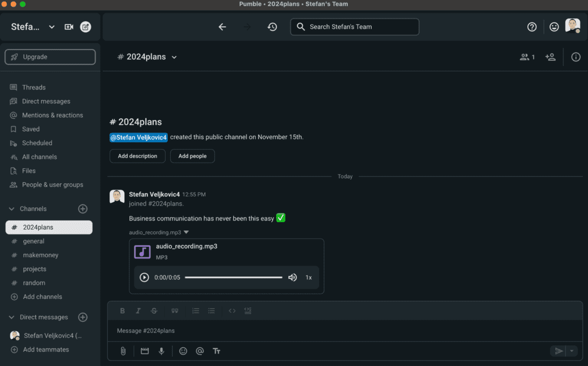588x366 pixels.
Task: Create a new channel with the plus icon beside Channels
Action: click(83, 209)
